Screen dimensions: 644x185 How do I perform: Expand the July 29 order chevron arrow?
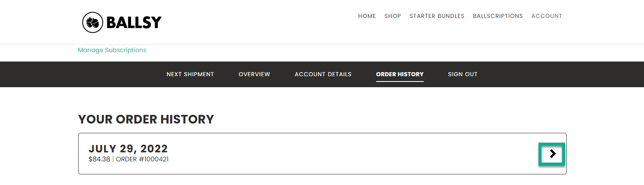(x=552, y=154)
